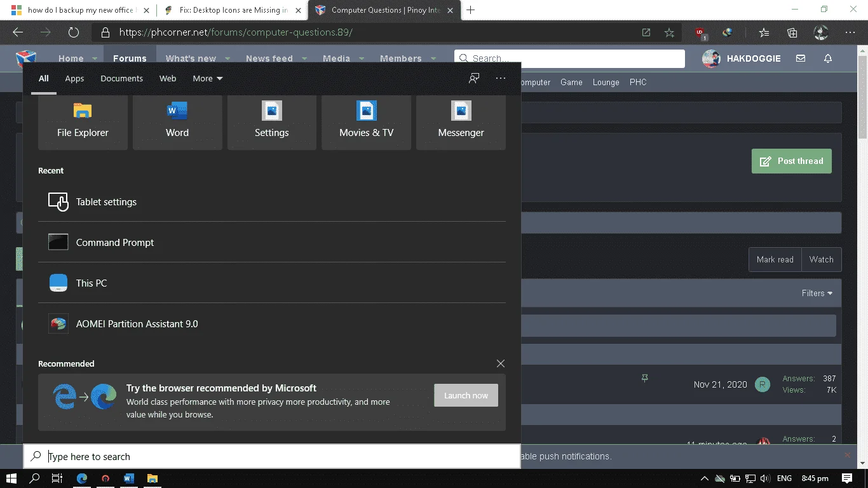Expand the Media nav dropdown arrow
Image resolution: width=868 pixels, height=488 pixels.
[362, 58]
